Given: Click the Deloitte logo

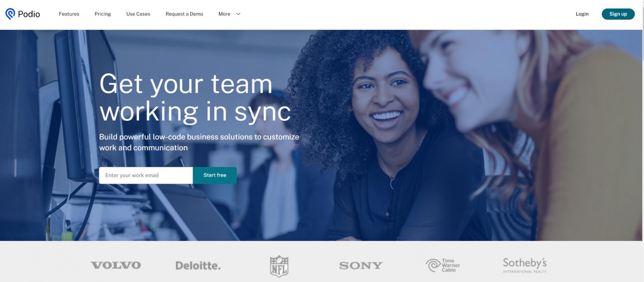Looking at the screenshot, I should point(198,265).
